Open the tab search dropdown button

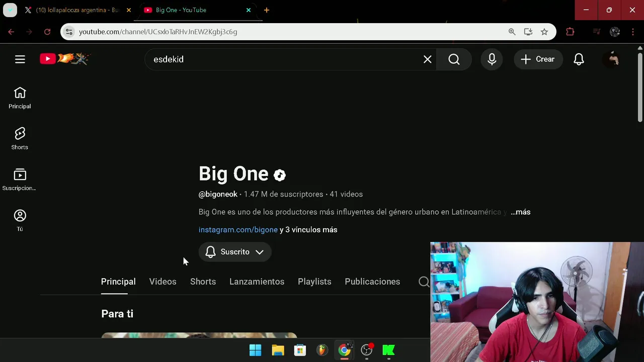10,10
